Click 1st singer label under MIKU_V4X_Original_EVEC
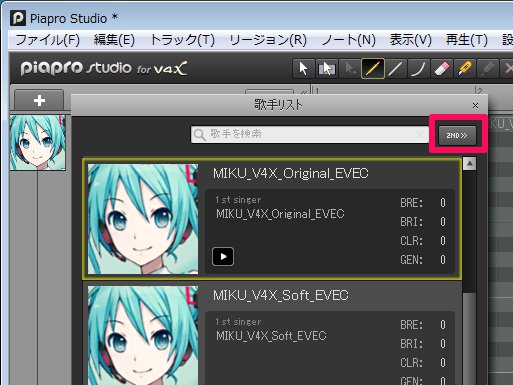 click(238, 200)
